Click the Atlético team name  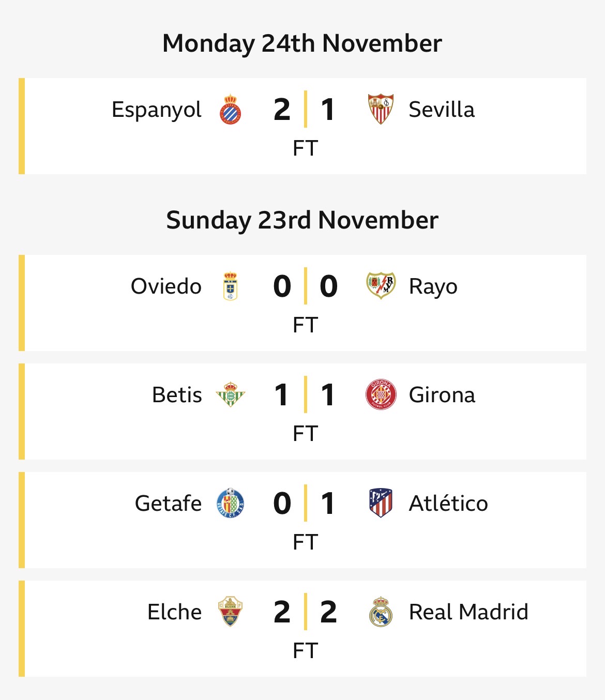coord(448,504)
